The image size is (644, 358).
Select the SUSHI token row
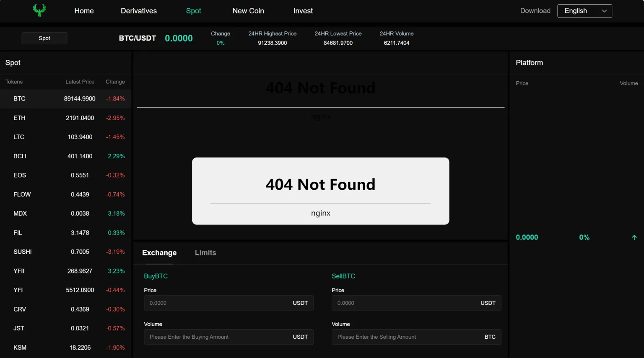(x=65, y=252)
